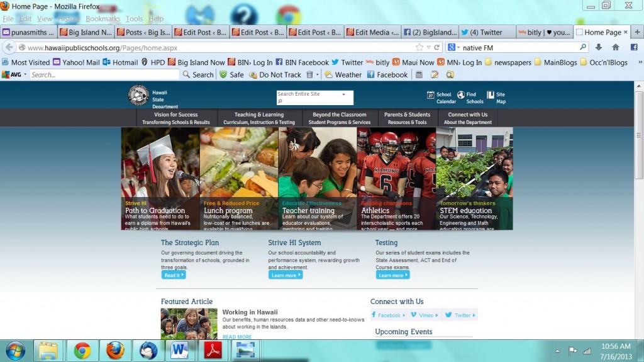Viewport: 644px width, 362px height.
Task: Click READ MORE under Working in Hawaii
Action: 237,336
